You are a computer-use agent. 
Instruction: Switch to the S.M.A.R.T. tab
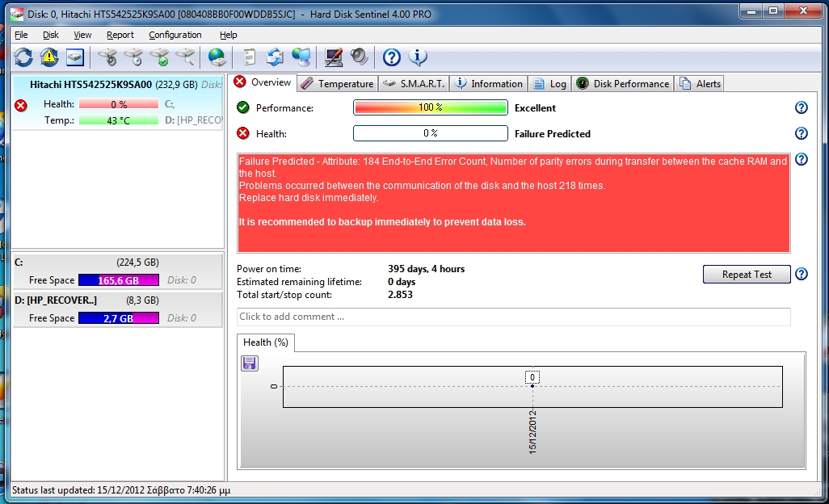[414, 84]
